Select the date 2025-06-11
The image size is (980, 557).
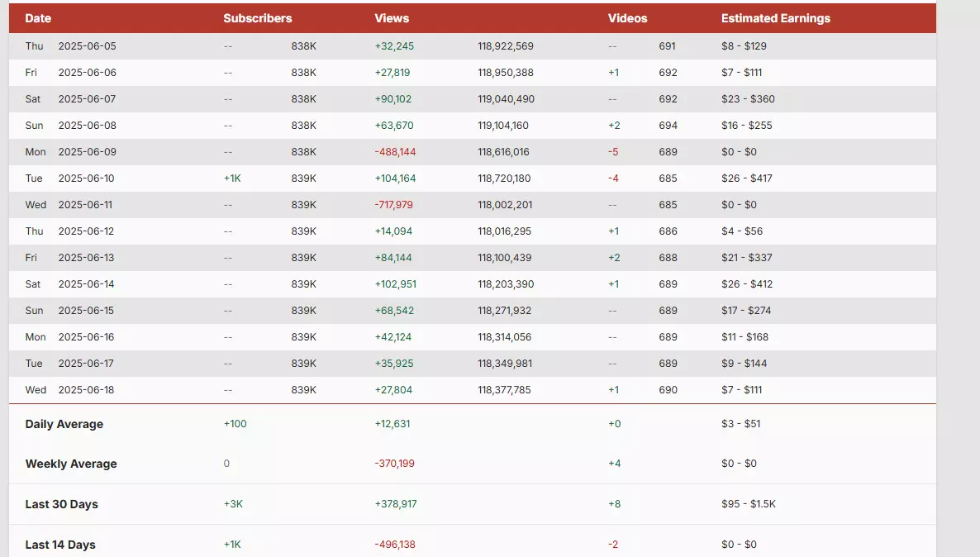pyautogui.click(x=85, y=204)
